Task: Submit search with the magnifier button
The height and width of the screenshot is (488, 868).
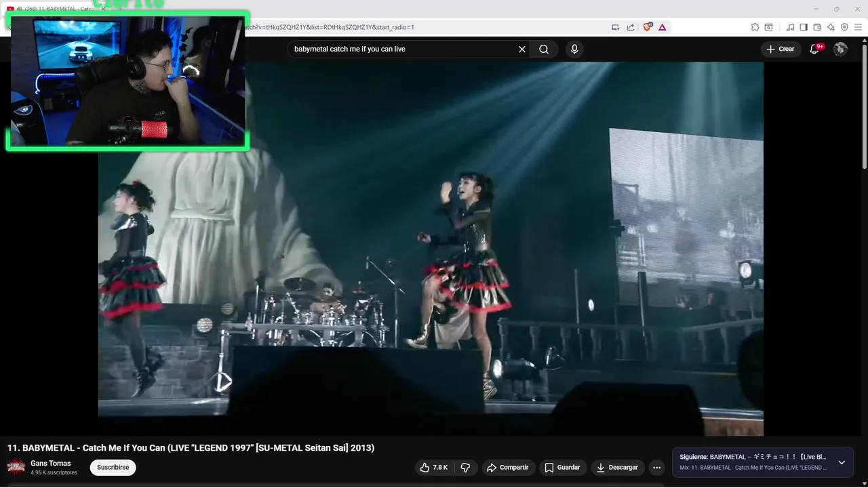Action: (x=544, y=49)
